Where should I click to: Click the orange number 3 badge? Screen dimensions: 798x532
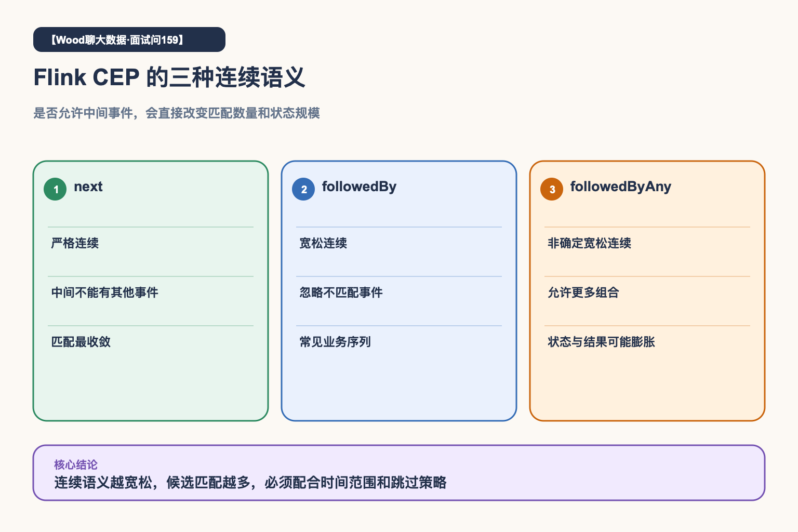pos(552,189)
